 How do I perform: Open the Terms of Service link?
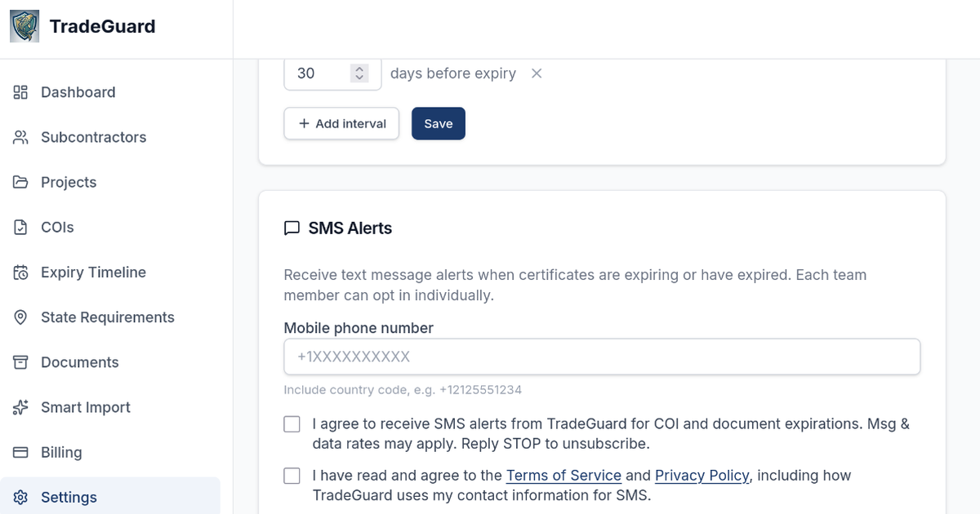coord(563,476)
